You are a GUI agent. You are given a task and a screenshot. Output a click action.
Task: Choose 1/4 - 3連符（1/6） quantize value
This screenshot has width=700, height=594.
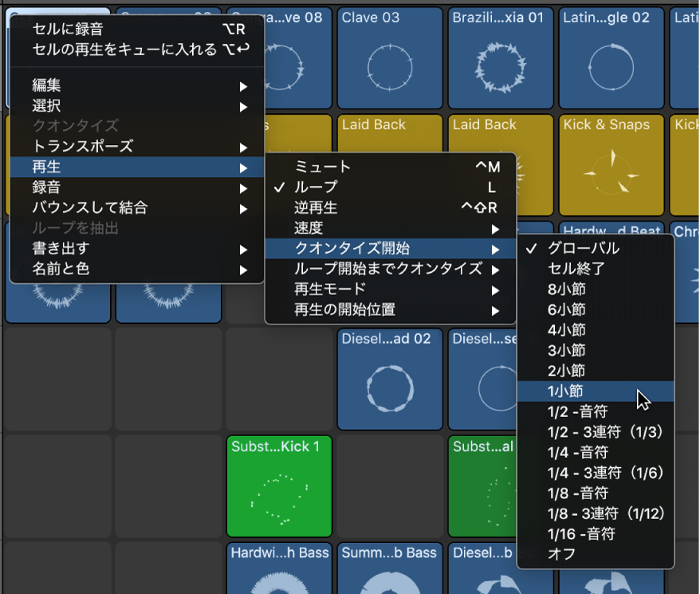tap(596, 473)
